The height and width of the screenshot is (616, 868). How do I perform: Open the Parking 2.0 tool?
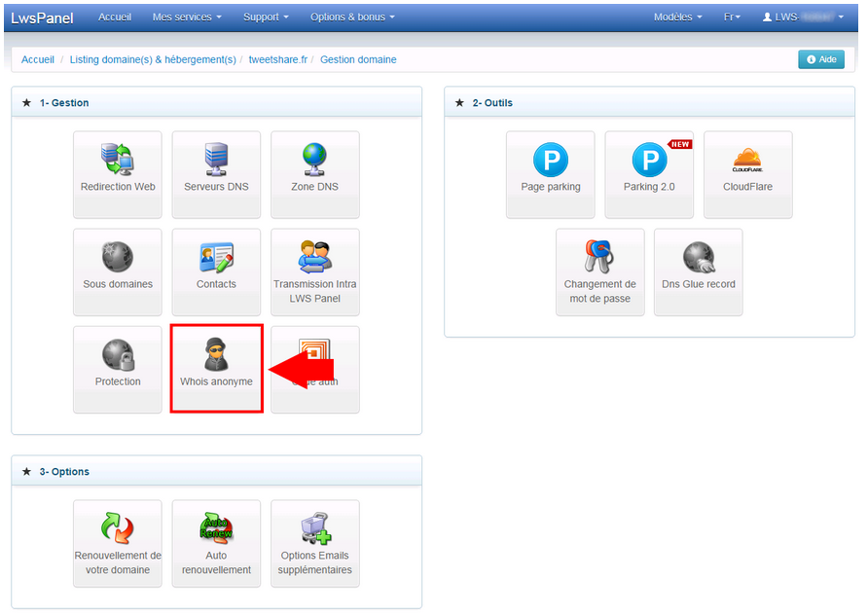coord(649,174)
